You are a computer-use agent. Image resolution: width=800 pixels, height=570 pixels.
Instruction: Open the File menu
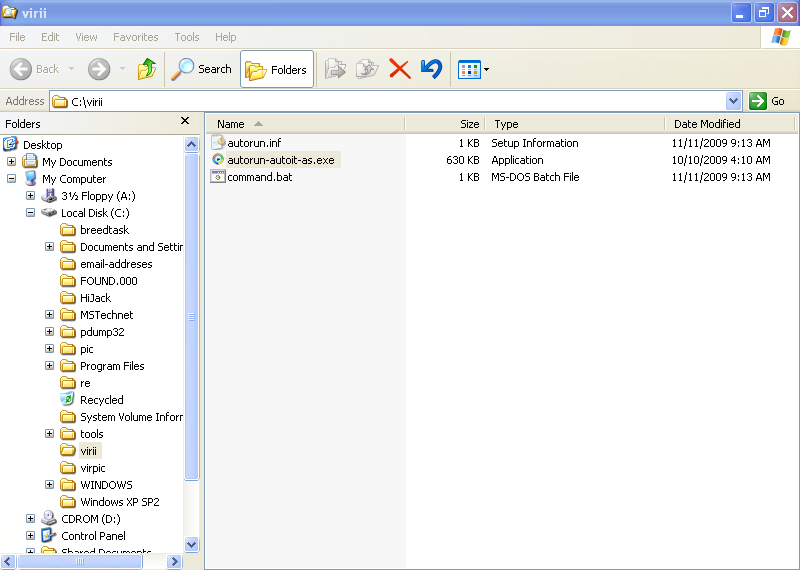coord(17,37)
